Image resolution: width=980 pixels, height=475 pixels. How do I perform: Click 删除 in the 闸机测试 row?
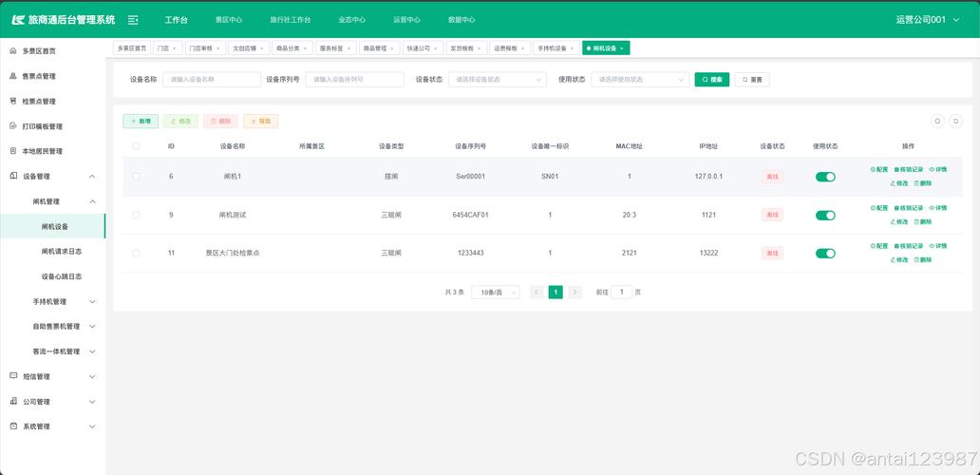[922, 222]
